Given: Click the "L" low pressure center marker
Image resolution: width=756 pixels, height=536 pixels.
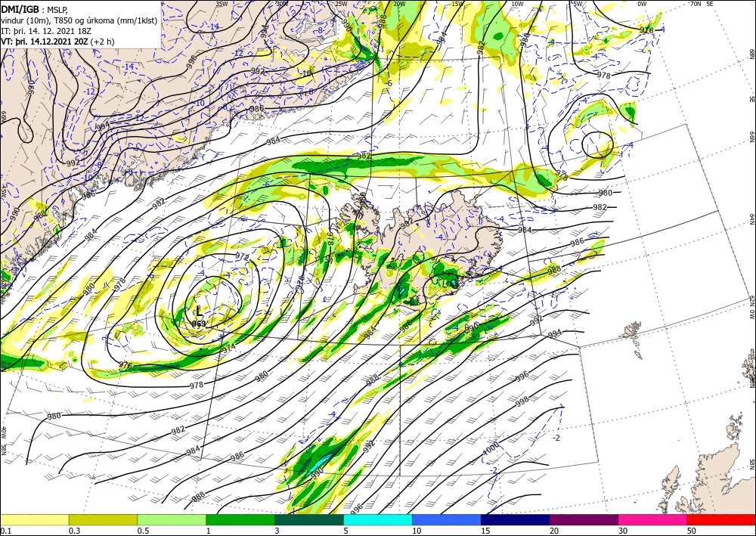Looking at the screenshot, I should (199, 311).
